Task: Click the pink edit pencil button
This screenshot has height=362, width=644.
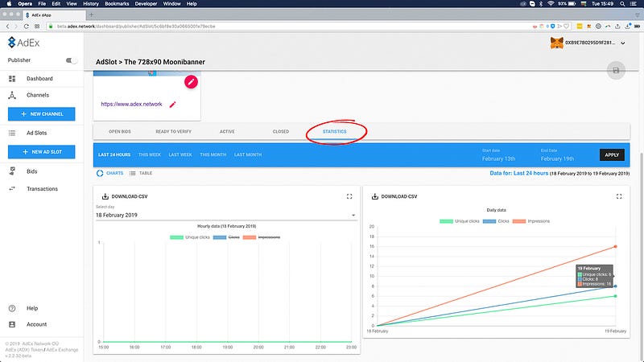Action: 191,81
